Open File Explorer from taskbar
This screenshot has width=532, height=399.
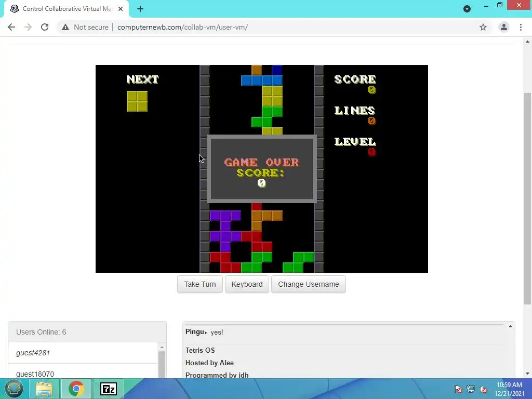click(44, 389)
